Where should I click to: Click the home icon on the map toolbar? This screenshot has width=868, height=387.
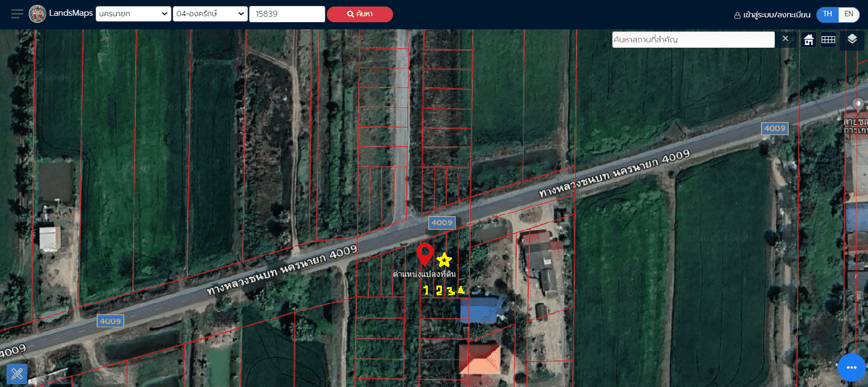point(809,40)
